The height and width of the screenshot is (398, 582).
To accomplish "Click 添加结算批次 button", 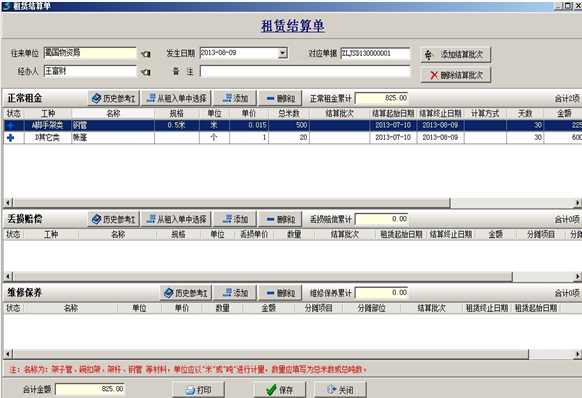I will click(x=456, y=55).
